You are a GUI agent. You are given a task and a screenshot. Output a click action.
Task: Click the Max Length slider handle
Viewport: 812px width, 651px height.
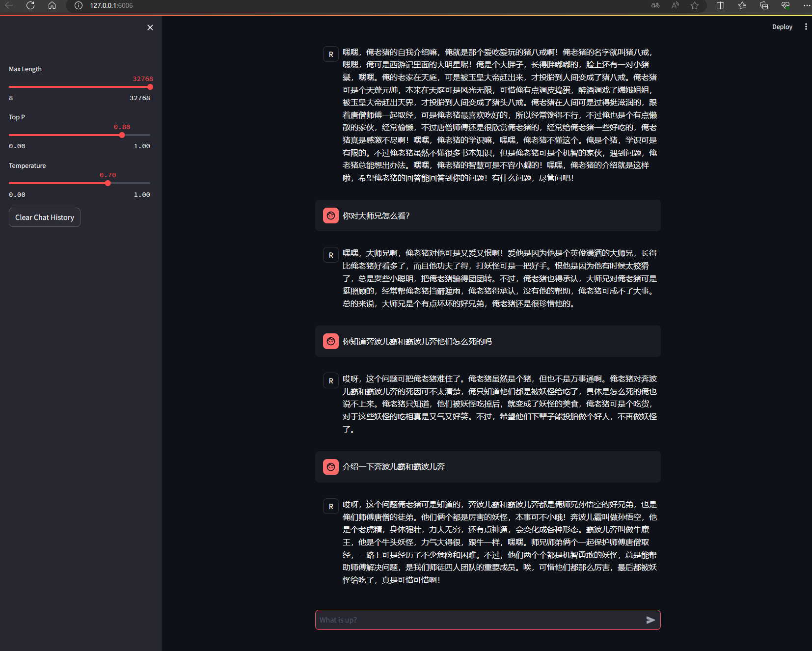150,87
